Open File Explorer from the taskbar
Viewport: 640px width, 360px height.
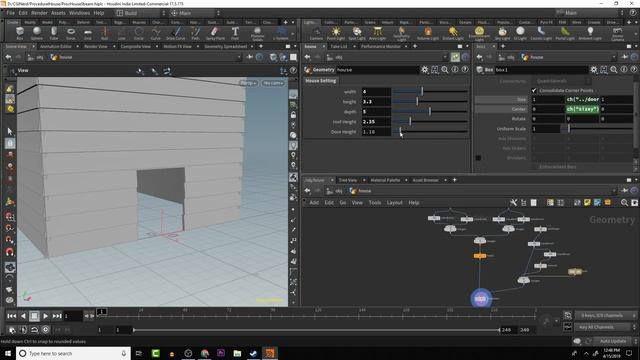[237, 353]
